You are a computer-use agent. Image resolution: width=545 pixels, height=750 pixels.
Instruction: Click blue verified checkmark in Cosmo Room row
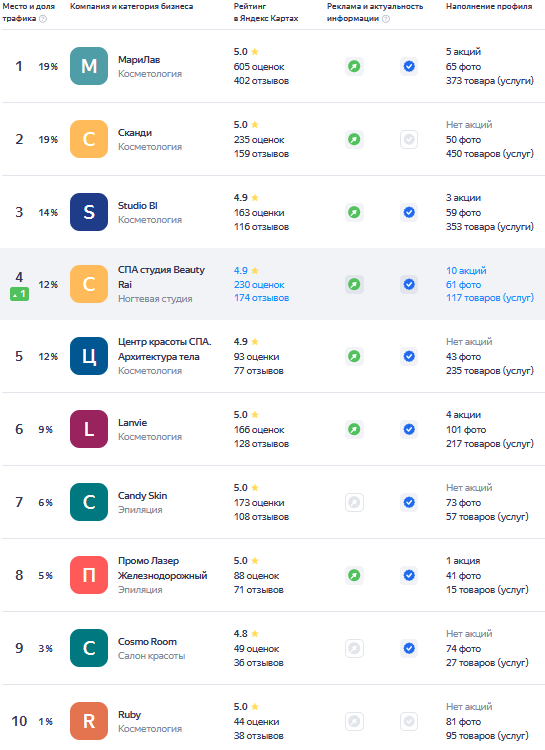[409, 648]
